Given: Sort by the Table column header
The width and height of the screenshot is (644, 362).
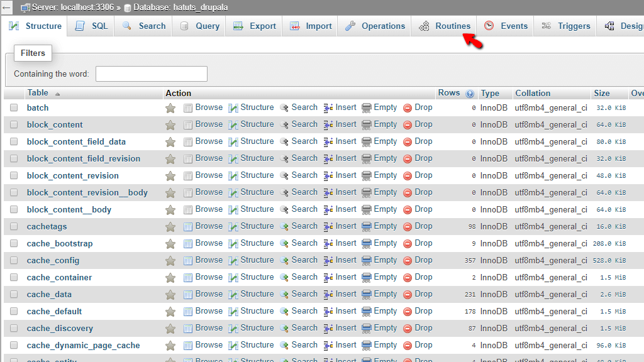Looking at the screenshot, I should pos(38,93).
